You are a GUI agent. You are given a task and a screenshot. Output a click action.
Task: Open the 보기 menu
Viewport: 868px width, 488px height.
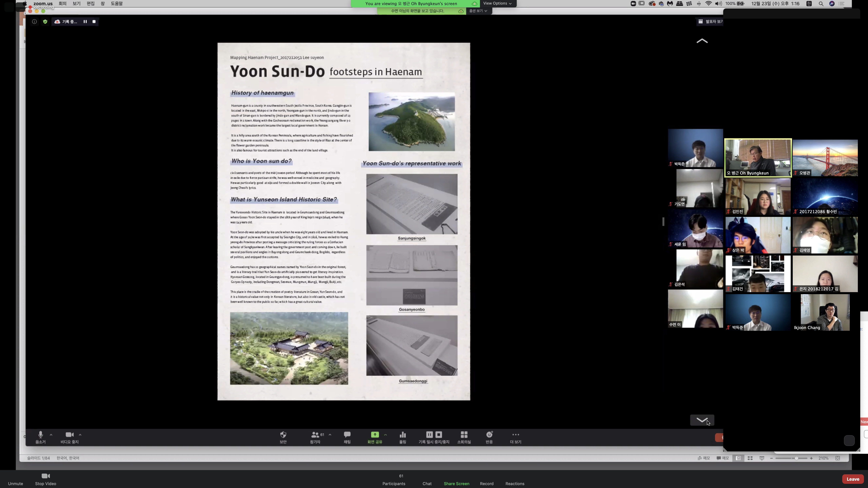[76, 3]
